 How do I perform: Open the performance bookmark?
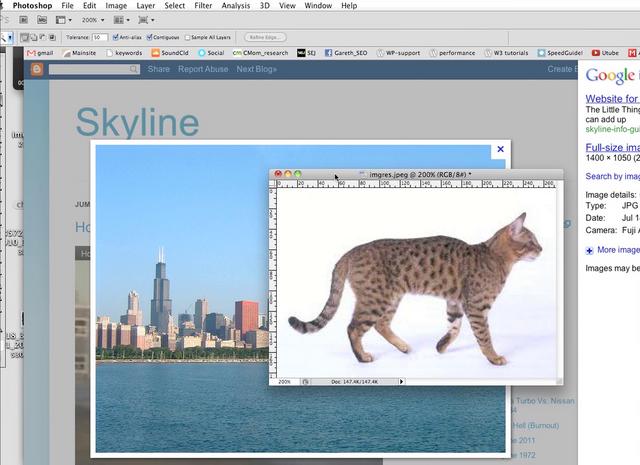tap(452, 53)
